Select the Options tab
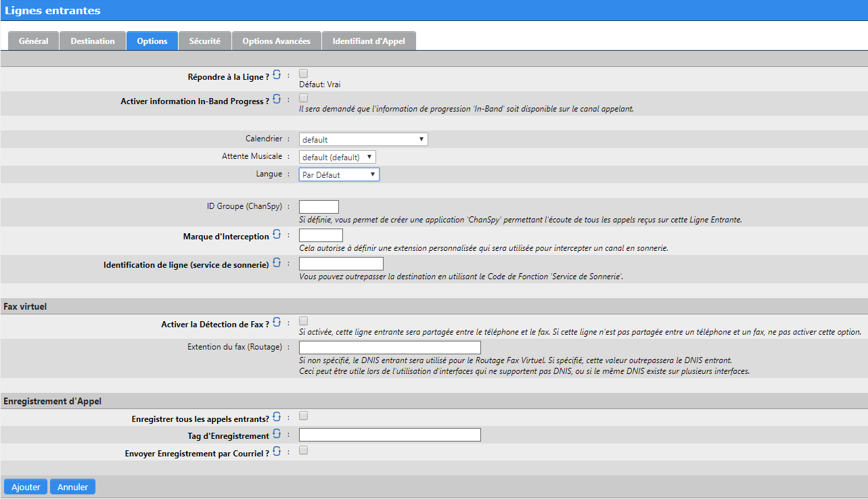 (x=152, y=41)
